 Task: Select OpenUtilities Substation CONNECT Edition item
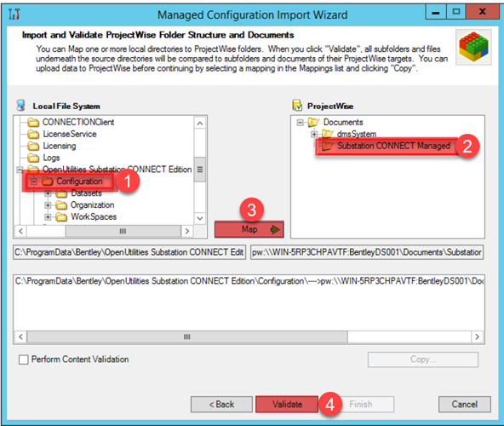coord(117,170)
